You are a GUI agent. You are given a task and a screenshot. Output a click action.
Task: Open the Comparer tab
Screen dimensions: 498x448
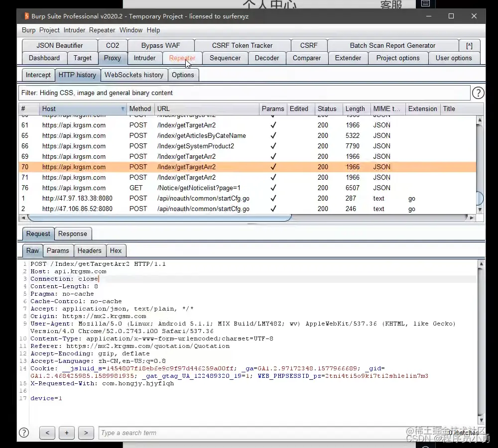[x=306, y=58]
